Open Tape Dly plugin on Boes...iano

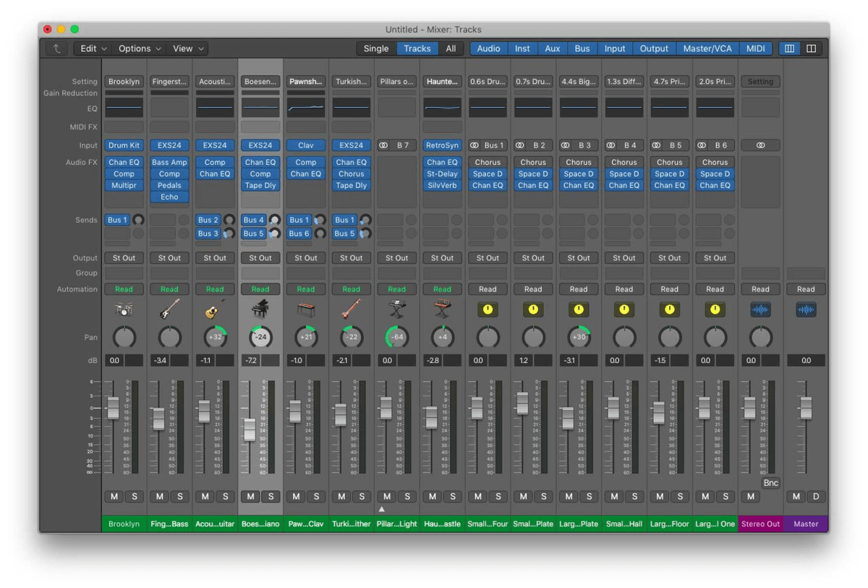[x=260, y=185]
